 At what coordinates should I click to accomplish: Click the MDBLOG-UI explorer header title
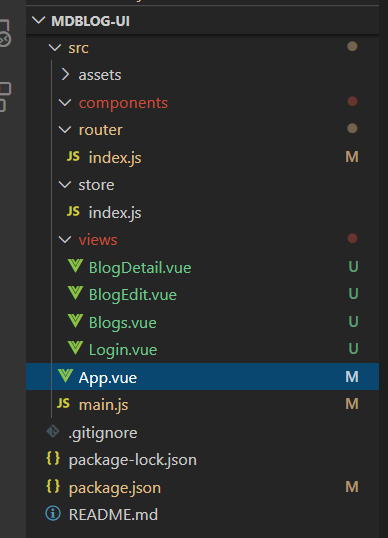pos(91,21)
